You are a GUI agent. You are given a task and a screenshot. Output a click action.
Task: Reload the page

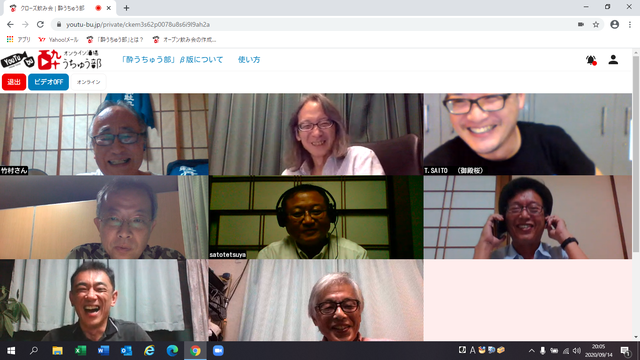(40, 24)
